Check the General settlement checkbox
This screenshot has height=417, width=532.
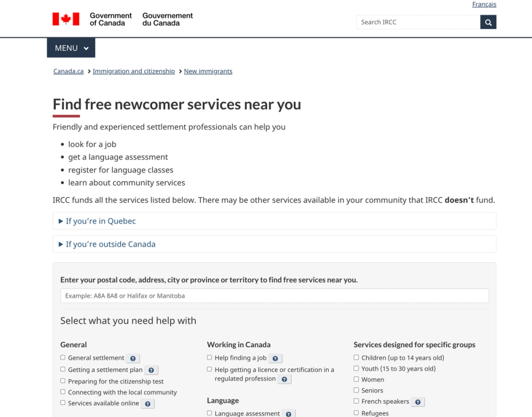click(63, 358)
